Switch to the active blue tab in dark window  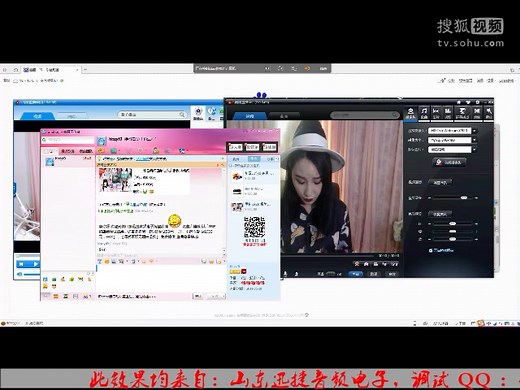250,116
